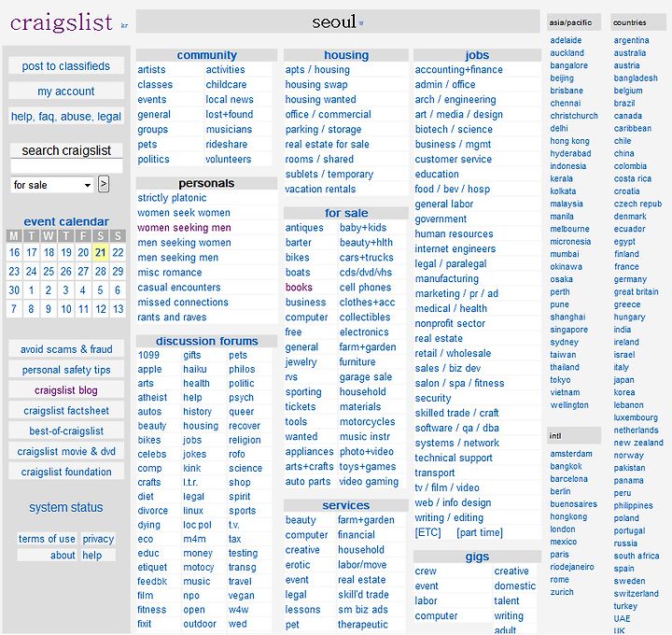The image size is (672, 635).
Task: Go to the 'argentina' country site
Action: [x=631, y=40]
